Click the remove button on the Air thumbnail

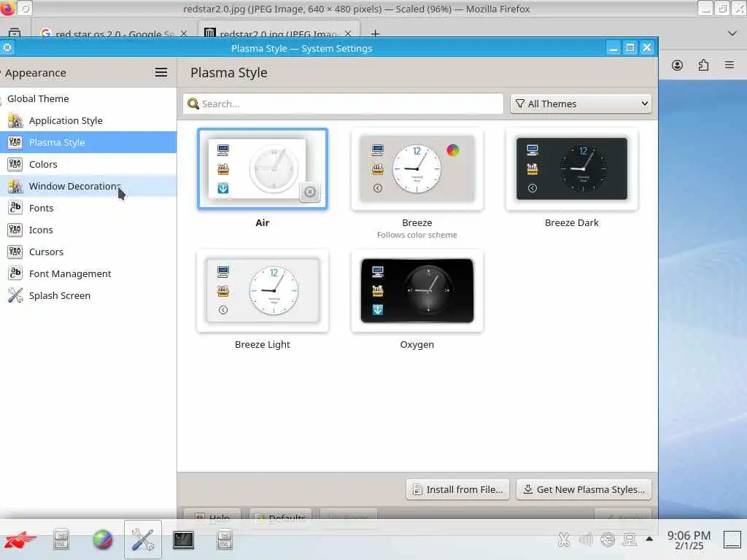(x=309, y=192)
